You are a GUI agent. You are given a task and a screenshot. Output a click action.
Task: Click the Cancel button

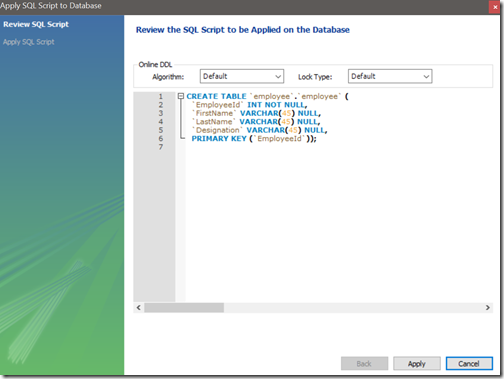(x=469, y=363)
